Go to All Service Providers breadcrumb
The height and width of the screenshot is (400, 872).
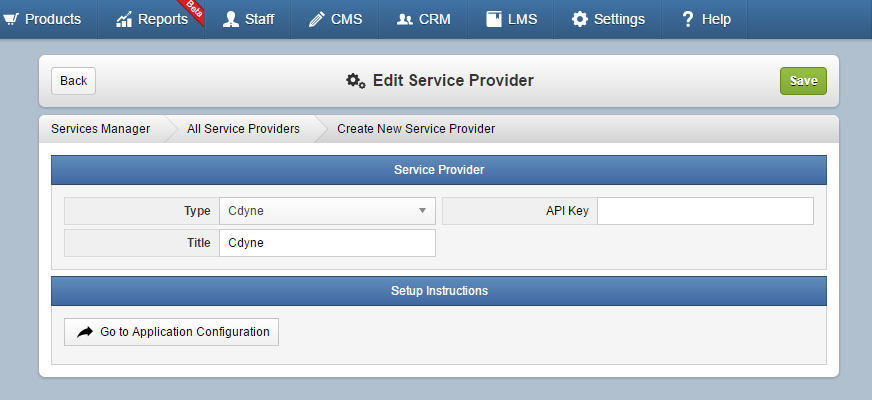click(x=243, y=129)
